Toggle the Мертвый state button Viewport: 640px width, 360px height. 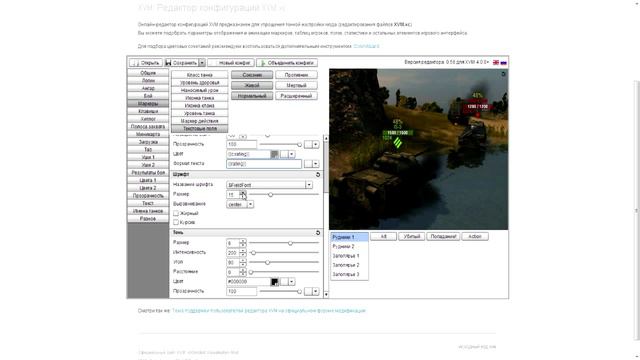click(296, 85)
